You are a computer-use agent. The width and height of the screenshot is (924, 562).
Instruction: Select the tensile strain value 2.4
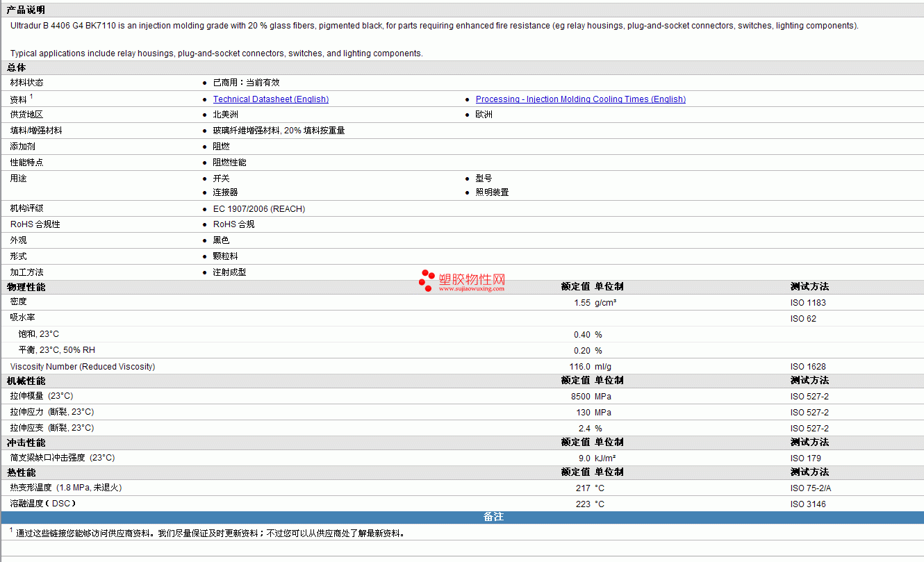pos(585,429)
